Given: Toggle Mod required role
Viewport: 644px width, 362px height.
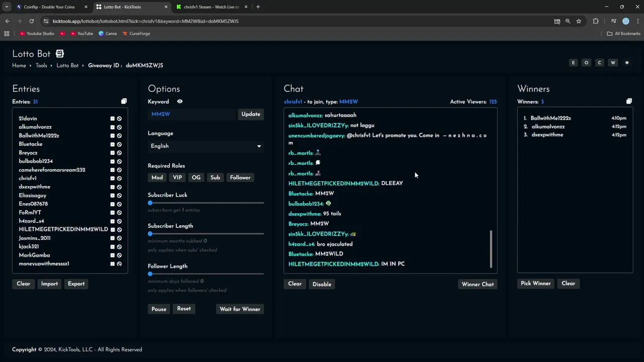Looking at the screenshot, I should click(157, 177).
